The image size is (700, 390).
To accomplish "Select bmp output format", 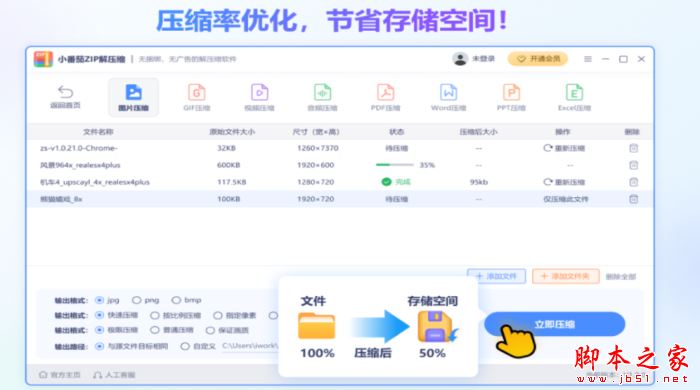I will (176, 300).
